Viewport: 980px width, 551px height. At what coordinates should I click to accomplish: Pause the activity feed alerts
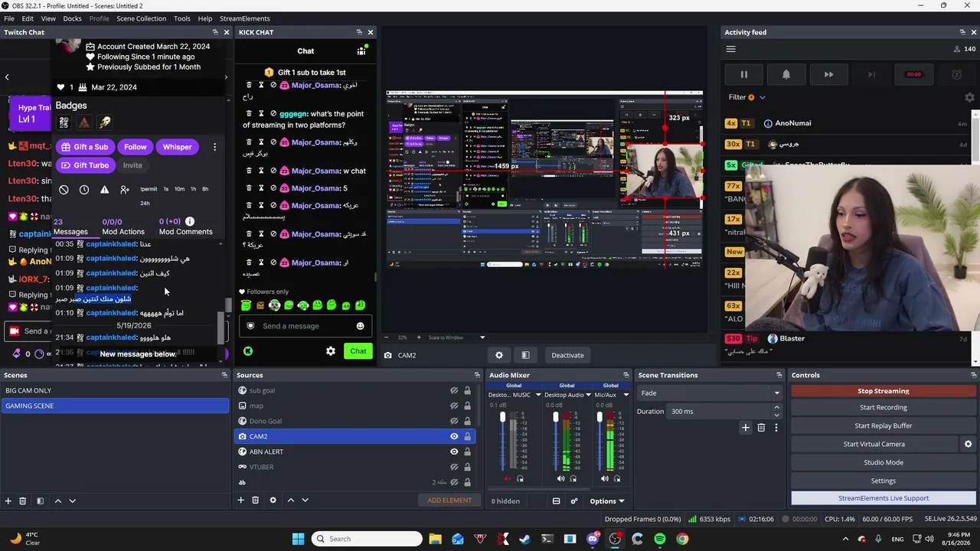(x=743, y=74)
